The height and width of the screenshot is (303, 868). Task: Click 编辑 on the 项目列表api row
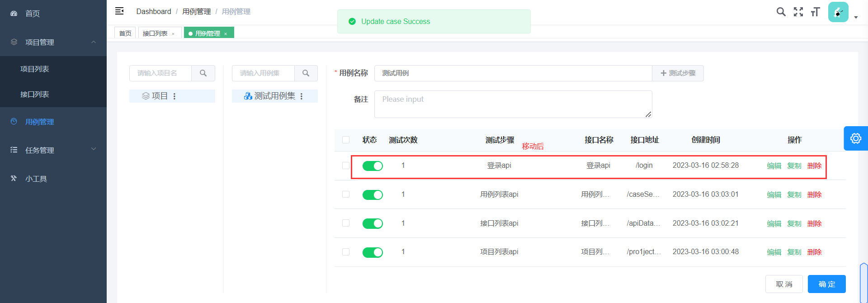(x=774, y=252)
